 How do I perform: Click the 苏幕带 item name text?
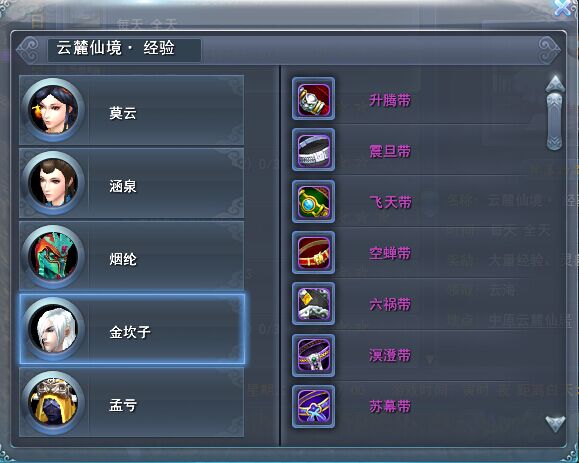coord(390,407)
